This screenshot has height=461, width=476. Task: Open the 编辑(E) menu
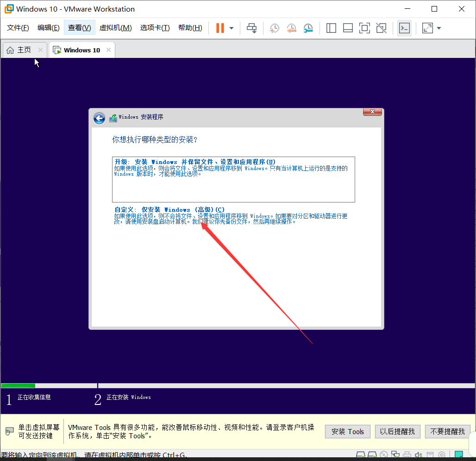(x=48, y=28)
